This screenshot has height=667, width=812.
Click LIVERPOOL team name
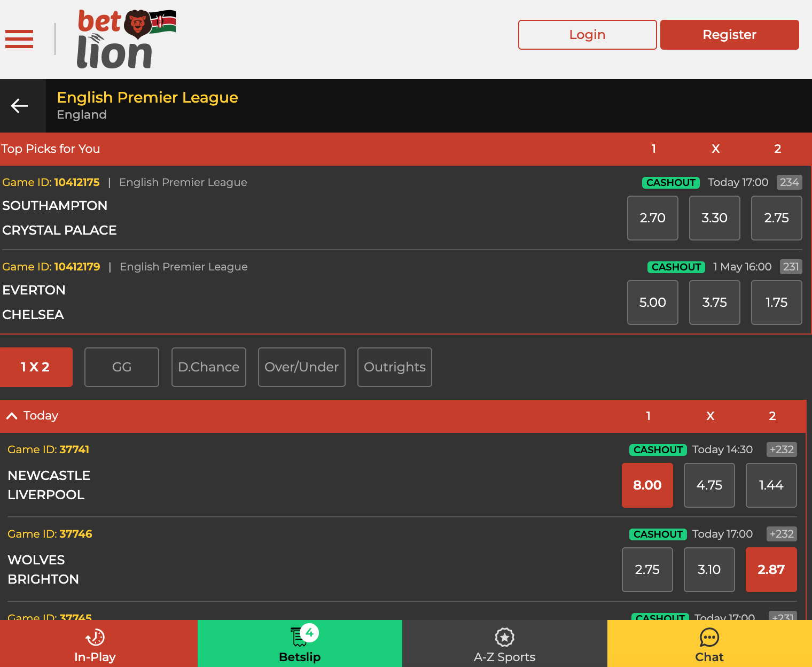click(46, 495)
